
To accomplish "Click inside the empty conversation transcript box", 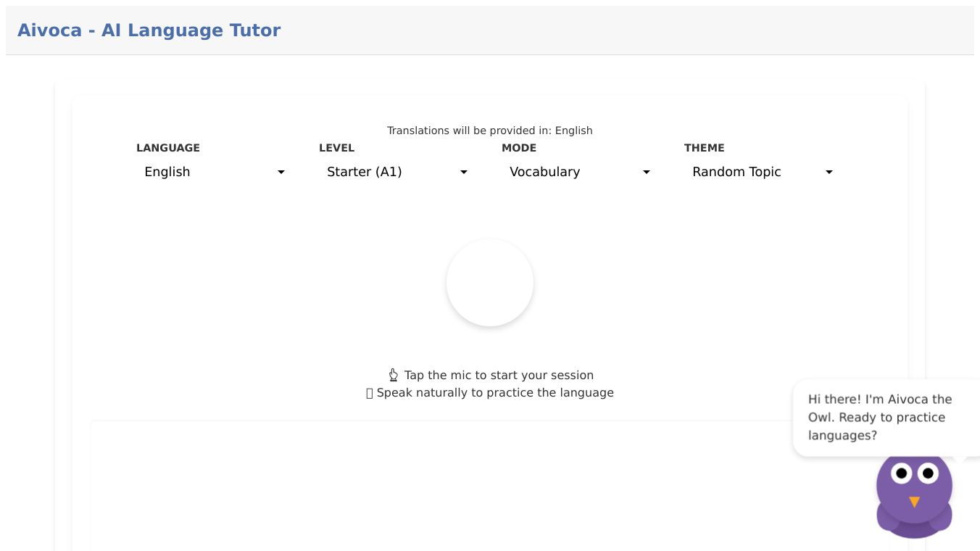I will [435, 486].
